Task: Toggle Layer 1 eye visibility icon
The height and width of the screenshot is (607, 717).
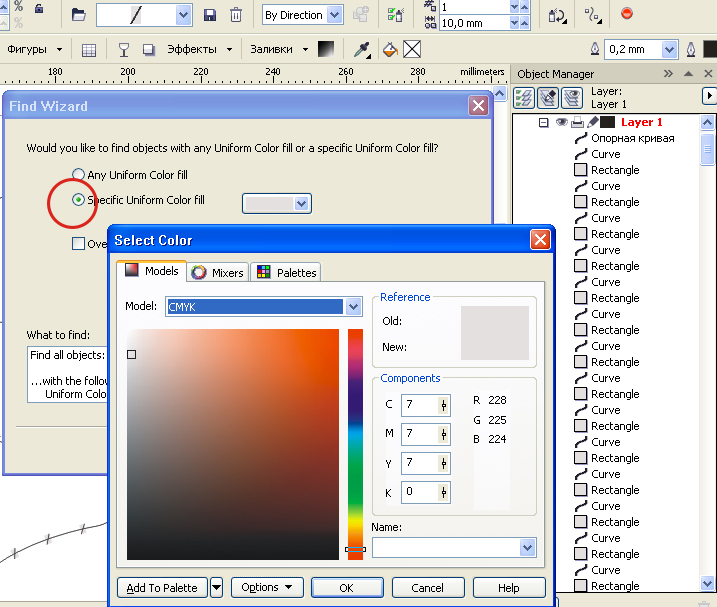Action: (x=562, y=122)
